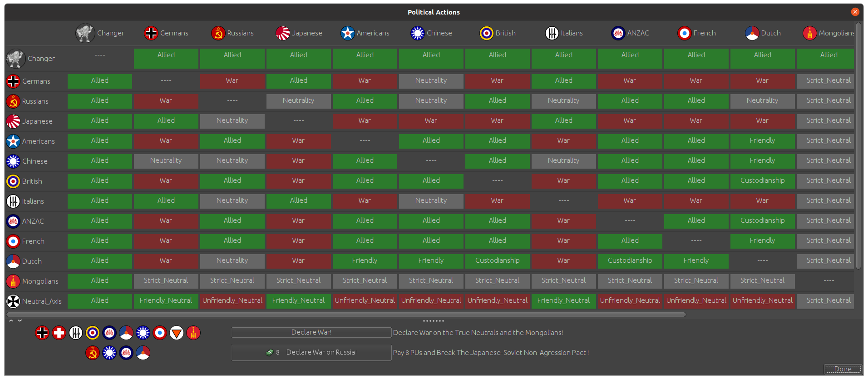The width and height of the screenshot is (868, 380).
Task: Click the Allied cell, French row, ANZAC column
Action: (630, 241)
